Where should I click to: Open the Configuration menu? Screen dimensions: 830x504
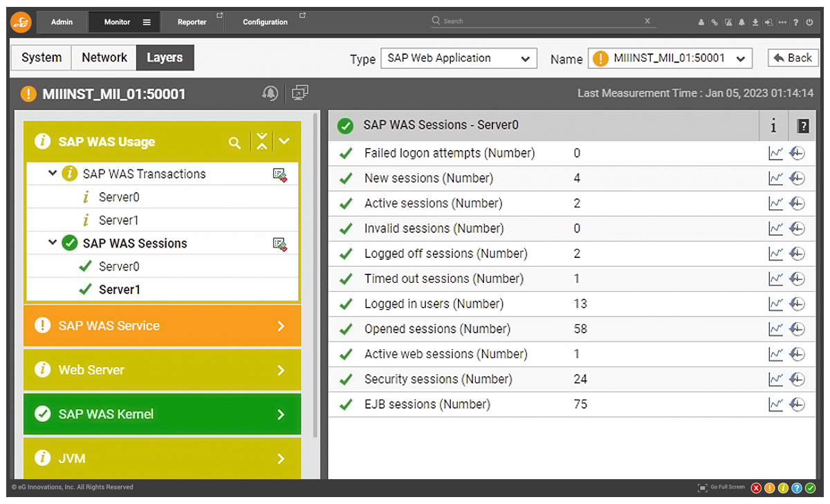tap(266, 22)
